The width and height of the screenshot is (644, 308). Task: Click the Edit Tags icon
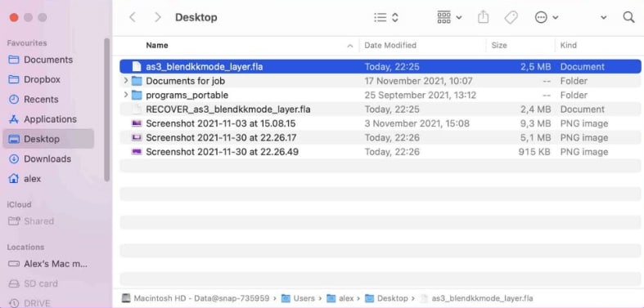coord(511,17)
